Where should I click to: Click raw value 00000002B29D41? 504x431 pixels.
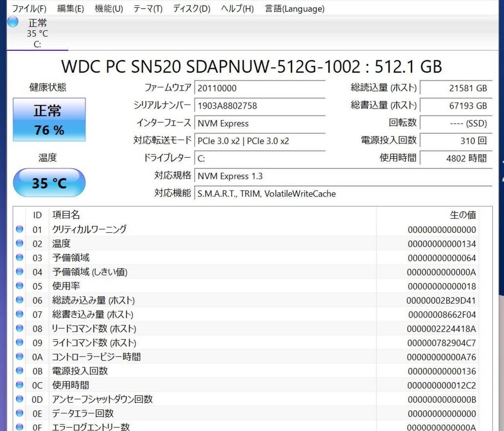(441, 301)
